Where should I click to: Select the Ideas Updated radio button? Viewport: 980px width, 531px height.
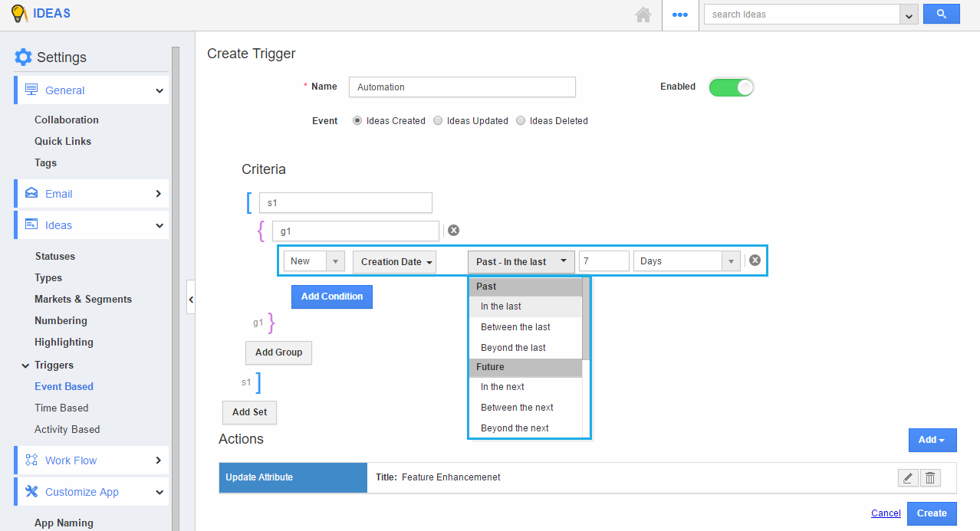(x=438, y=121)
